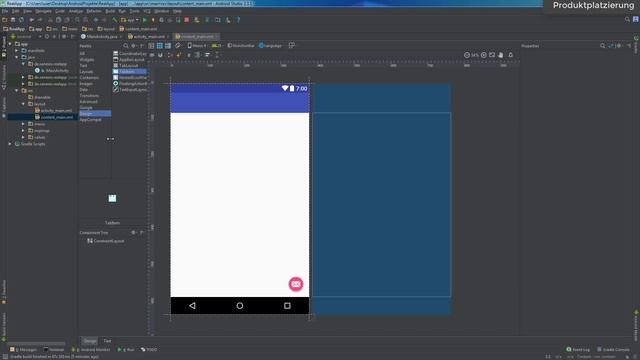
Task: Click the eye show constraints icon
Action: coord(152,55)
